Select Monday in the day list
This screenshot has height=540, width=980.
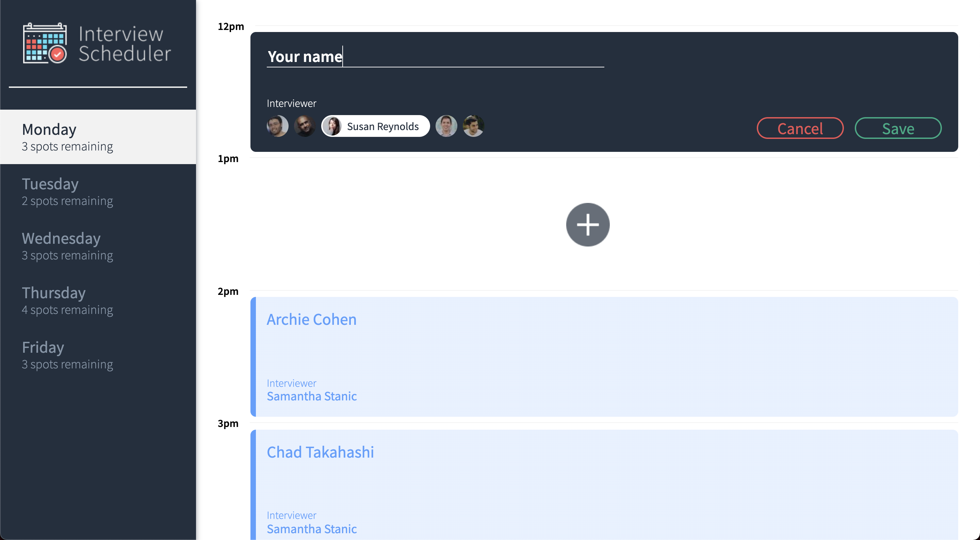[98, 137]
